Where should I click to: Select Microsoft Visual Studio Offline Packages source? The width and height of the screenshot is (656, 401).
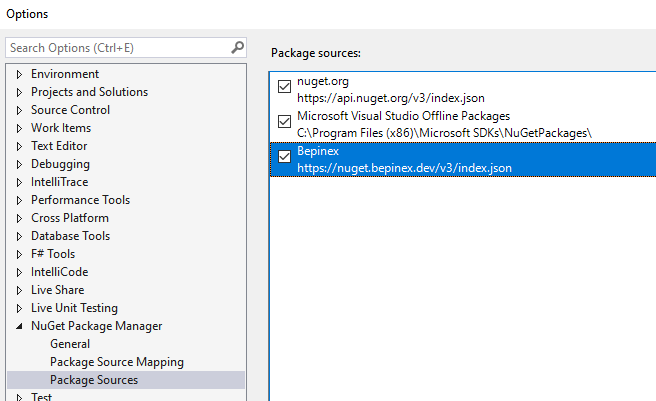click(x=403, y=116)
